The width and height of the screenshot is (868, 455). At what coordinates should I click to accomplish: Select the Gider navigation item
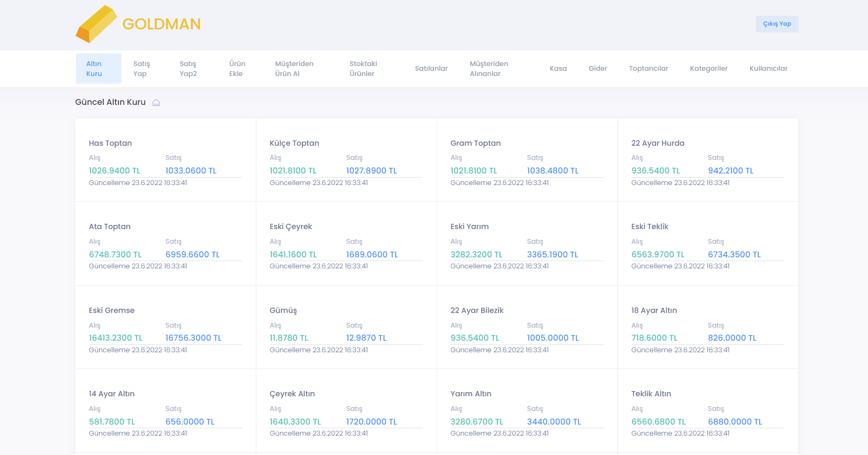point(598,69)
